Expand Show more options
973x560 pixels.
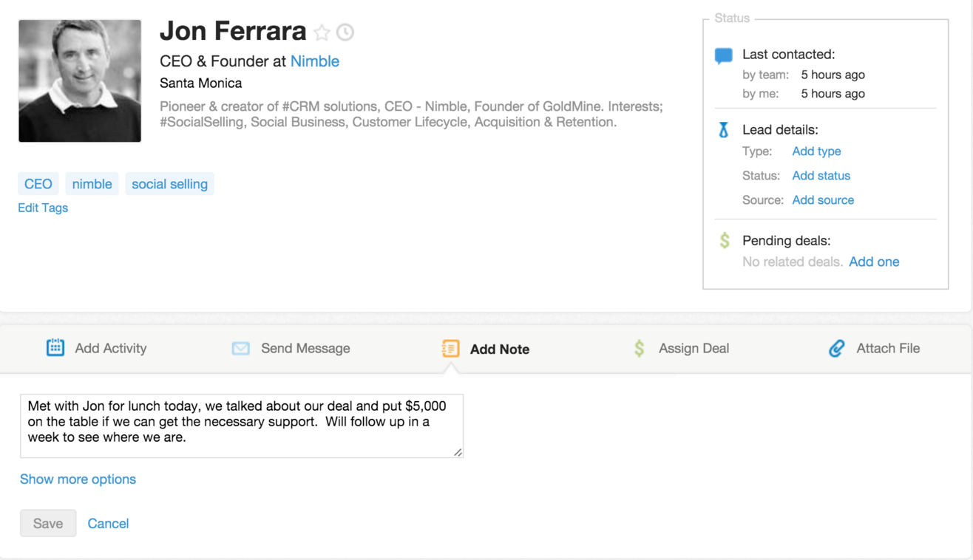click(78, 479)
